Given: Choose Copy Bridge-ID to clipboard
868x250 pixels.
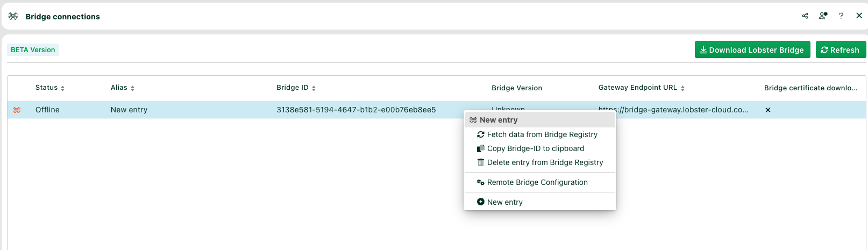Looking at the screenshot, I should [535, 148].
